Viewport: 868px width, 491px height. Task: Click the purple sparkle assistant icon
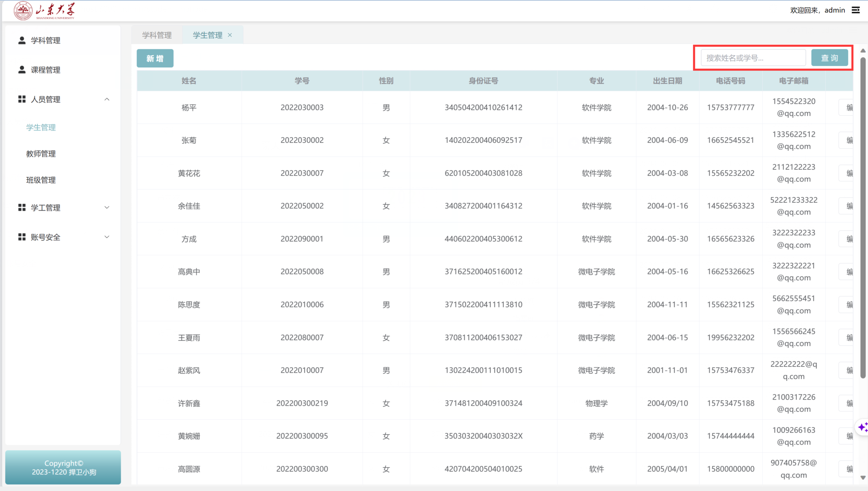862,428
